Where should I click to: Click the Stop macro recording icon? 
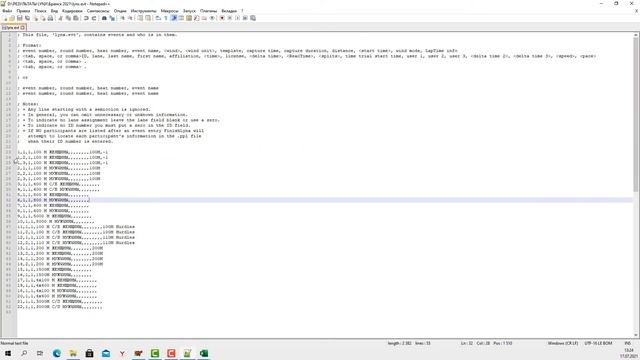click(230, 18)
